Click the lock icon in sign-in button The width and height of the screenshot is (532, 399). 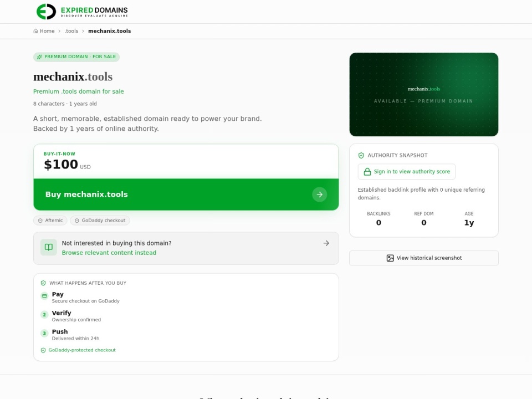click(367, 172)
